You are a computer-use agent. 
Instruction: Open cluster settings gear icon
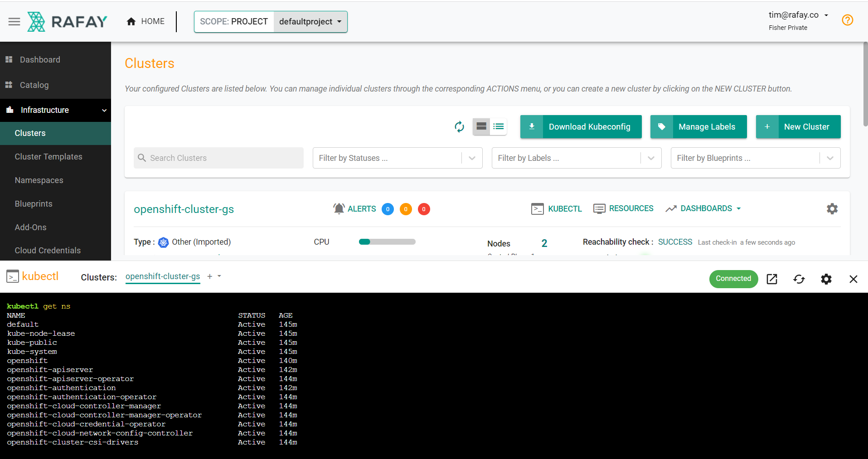click(832, 208)
